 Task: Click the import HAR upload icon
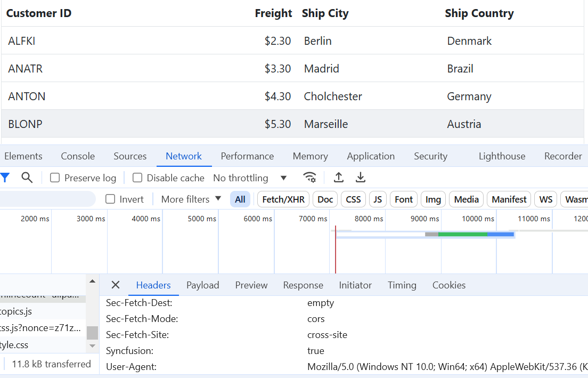click(338, 178)
